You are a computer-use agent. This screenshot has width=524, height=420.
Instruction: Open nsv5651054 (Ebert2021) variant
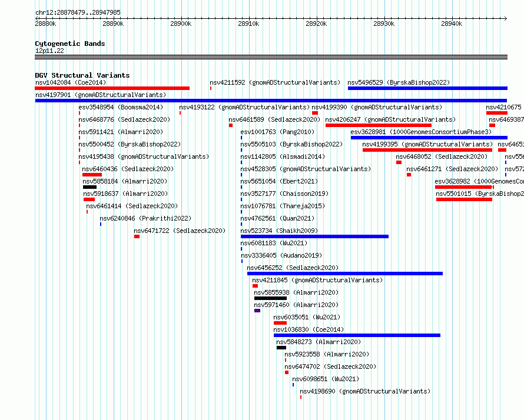(x=279, y=181)
